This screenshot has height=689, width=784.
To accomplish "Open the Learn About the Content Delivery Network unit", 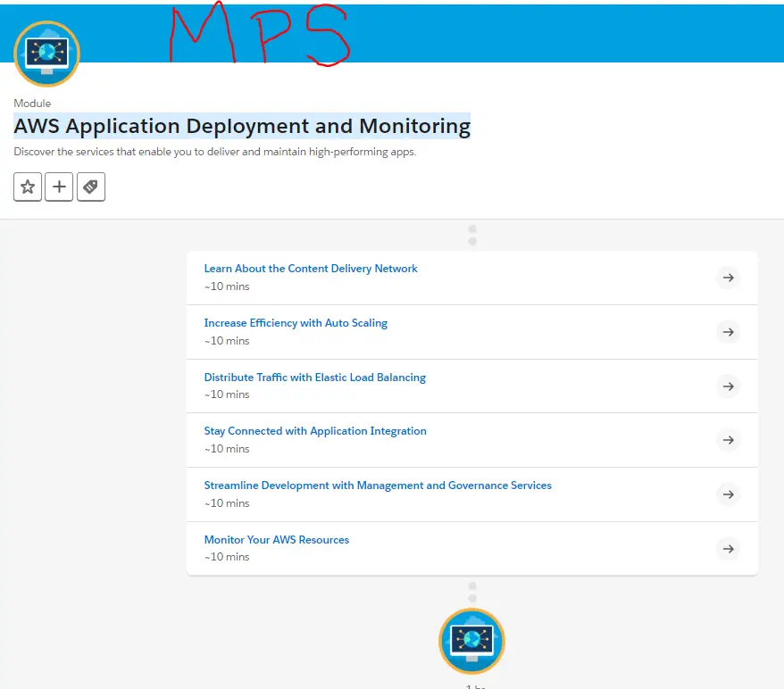I will coord(311,268).
